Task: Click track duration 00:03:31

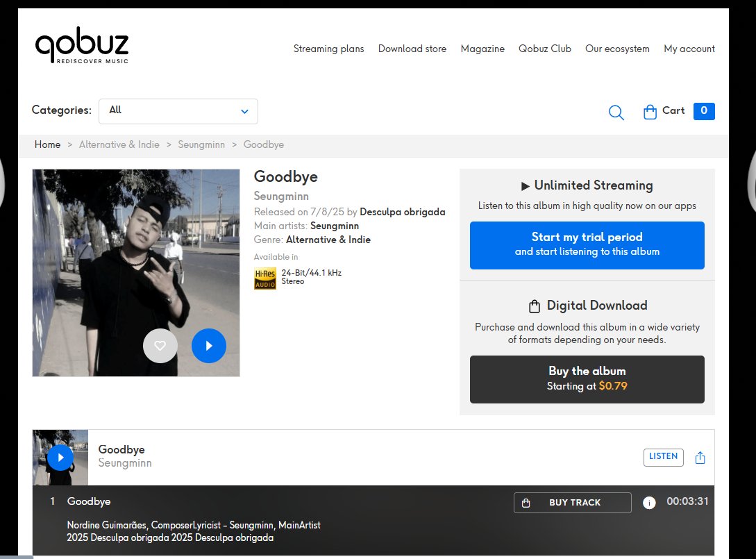Action: (x=687, y=501)
